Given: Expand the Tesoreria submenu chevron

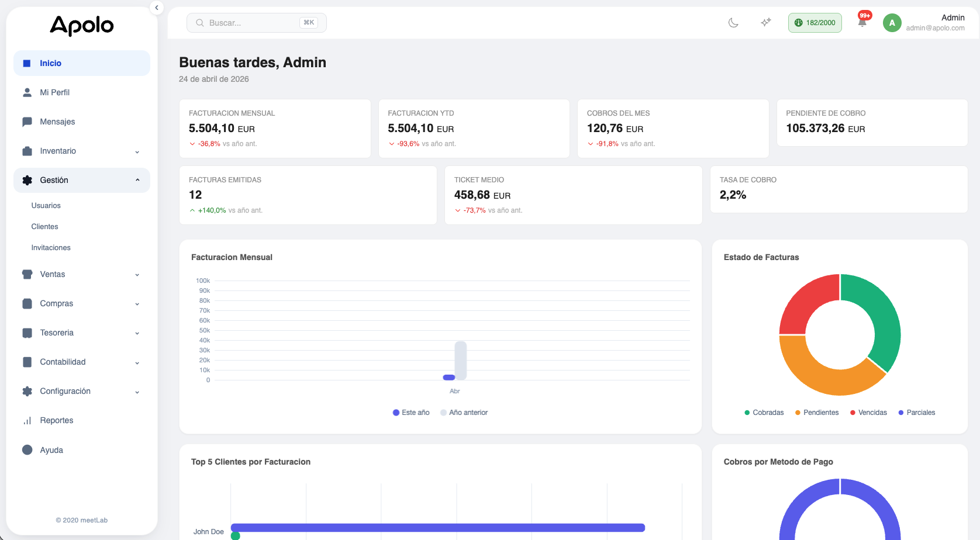Looking at the screenshot, I should click(137, 333).
